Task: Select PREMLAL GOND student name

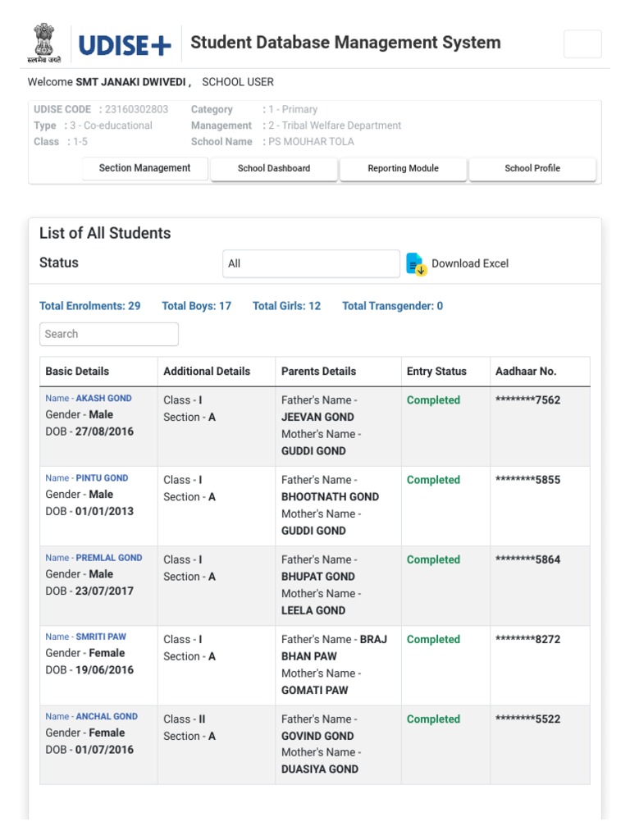Action: (x=108, y=558)
